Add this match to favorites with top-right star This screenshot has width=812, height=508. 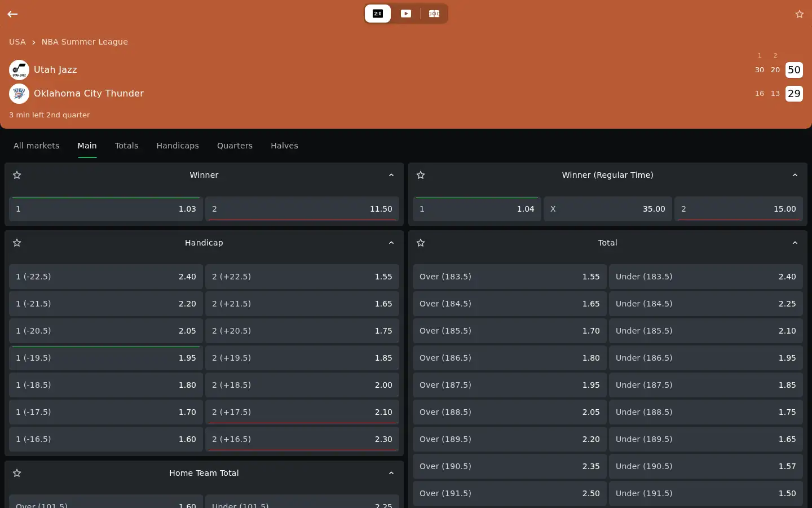coord(800,14)
